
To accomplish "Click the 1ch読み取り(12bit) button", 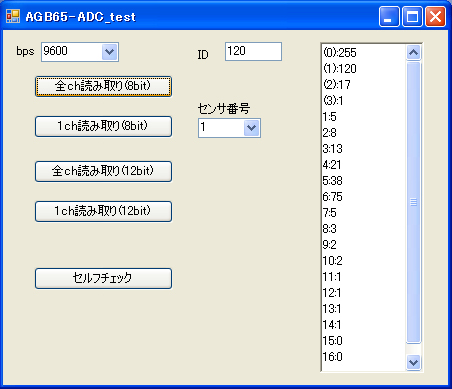I will [x=103, y=211].
